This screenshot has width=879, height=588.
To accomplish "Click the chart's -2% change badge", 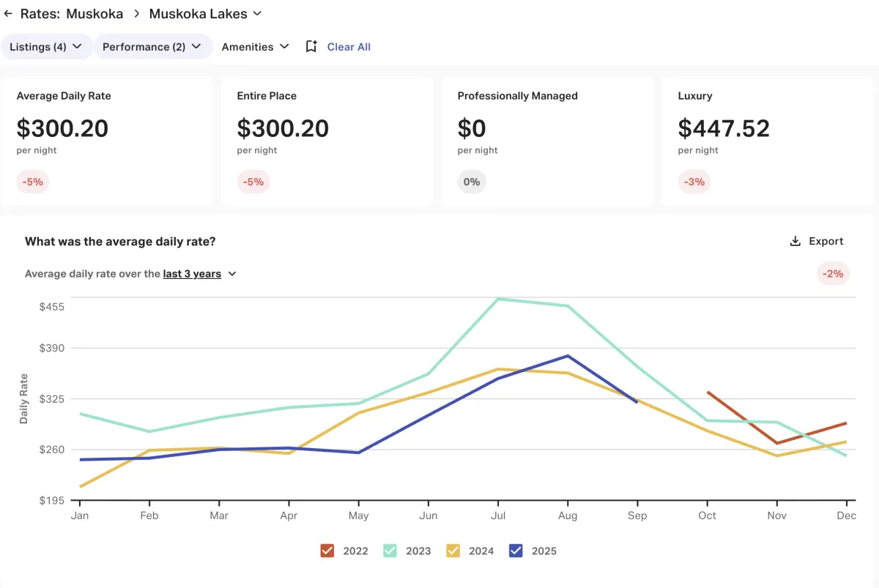I will pyautogui.click(x=833, y=274).
